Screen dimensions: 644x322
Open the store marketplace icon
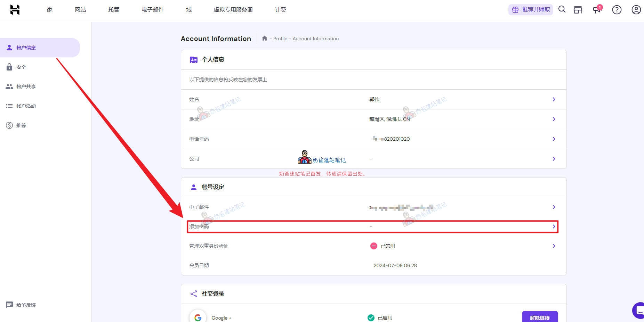[578, 10]
